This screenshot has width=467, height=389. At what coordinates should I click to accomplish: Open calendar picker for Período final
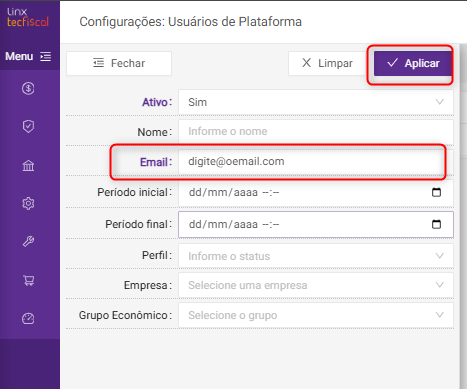pos(436,224)
